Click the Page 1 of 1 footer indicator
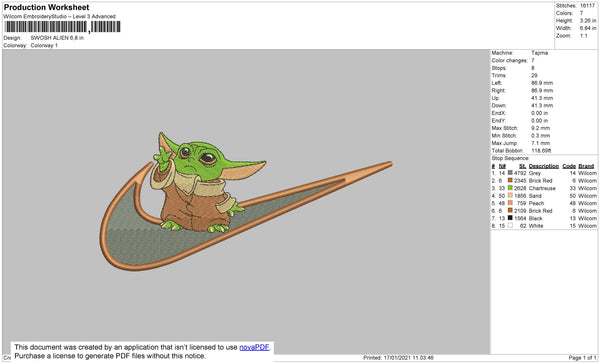Screen dimensions: 600x364 582,357
